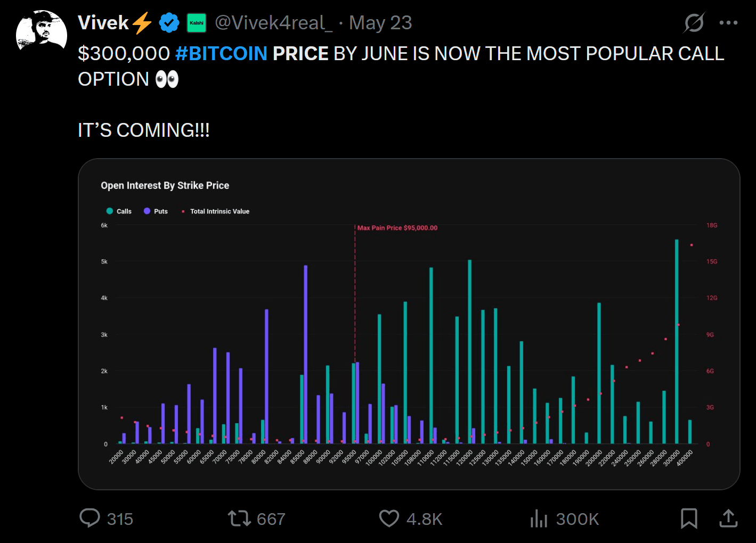Open the three-dot more options menu

point(728,23)
